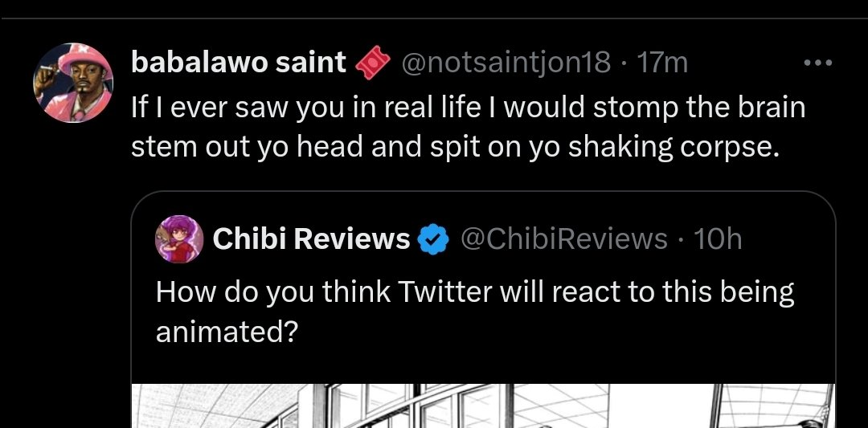Viewport: 868px width, 428px height.
Task: Click the line ending "yo shaking corpse."
Action: (454, 147)
